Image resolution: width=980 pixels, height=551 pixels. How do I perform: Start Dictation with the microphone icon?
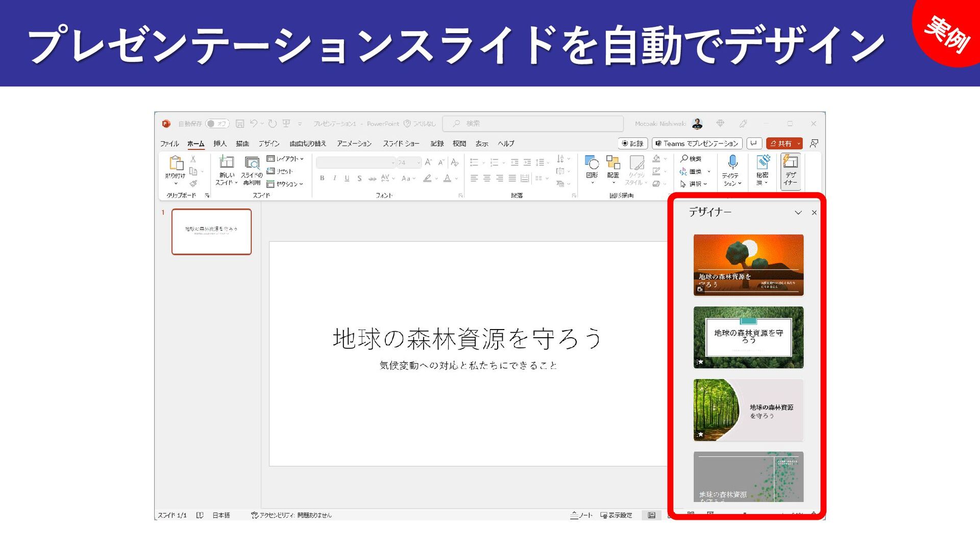pyautogui.click(x=732, y=163)
